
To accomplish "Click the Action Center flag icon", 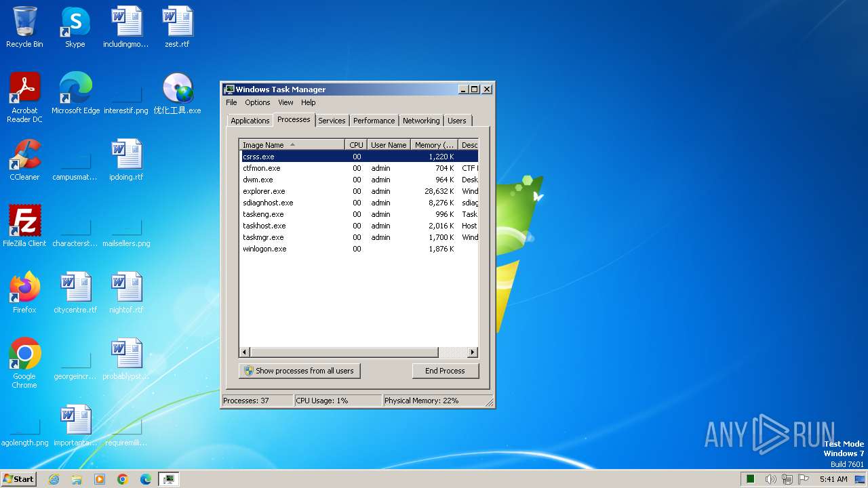I will (804, 479).
